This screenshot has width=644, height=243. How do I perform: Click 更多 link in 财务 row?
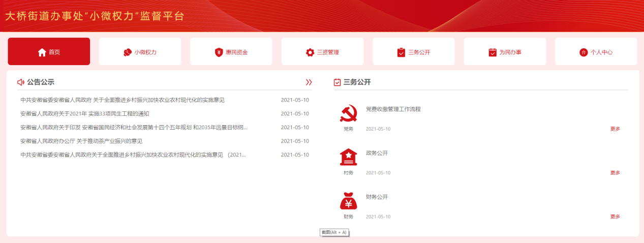pos(615,217)
